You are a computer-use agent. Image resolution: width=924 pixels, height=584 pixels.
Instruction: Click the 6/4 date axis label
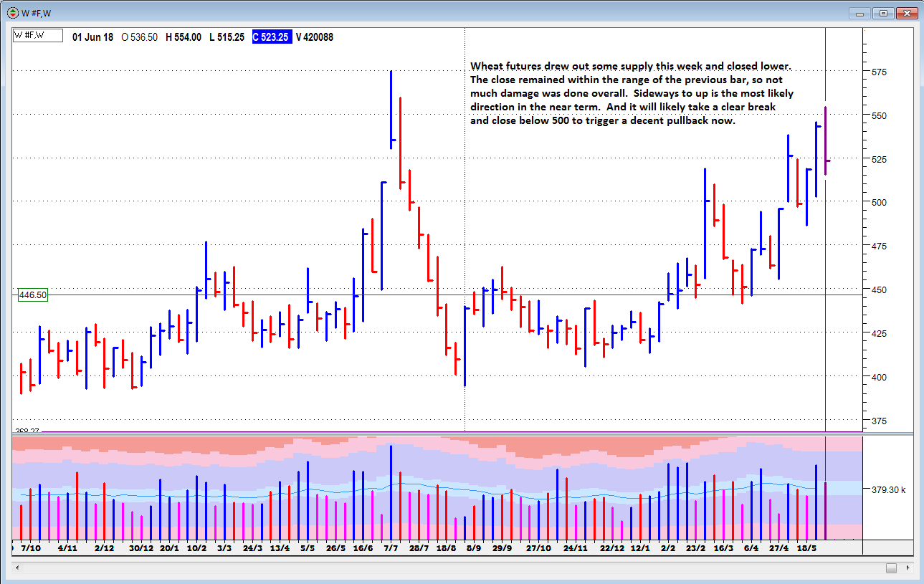[751, 548]
